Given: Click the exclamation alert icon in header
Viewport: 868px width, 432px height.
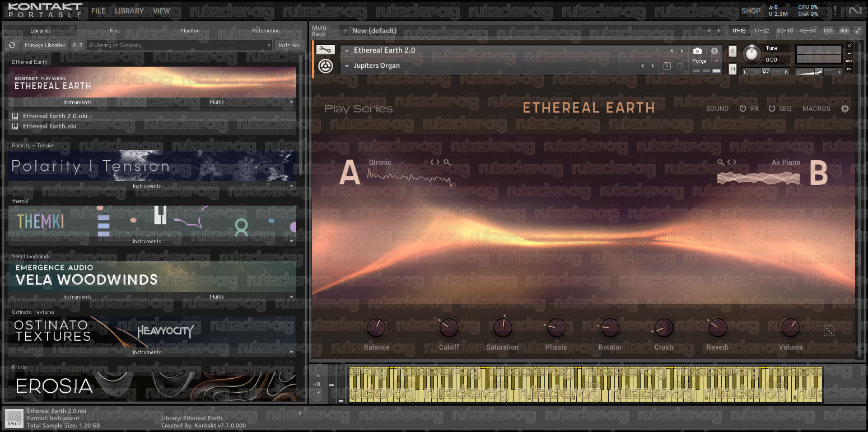Looking at the screenshot, I should [836, 11].
